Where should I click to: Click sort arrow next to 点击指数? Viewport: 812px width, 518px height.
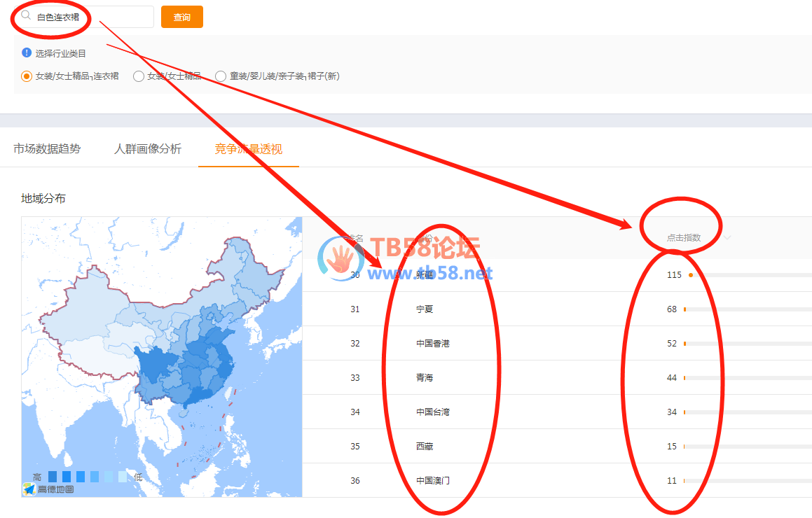727,238
